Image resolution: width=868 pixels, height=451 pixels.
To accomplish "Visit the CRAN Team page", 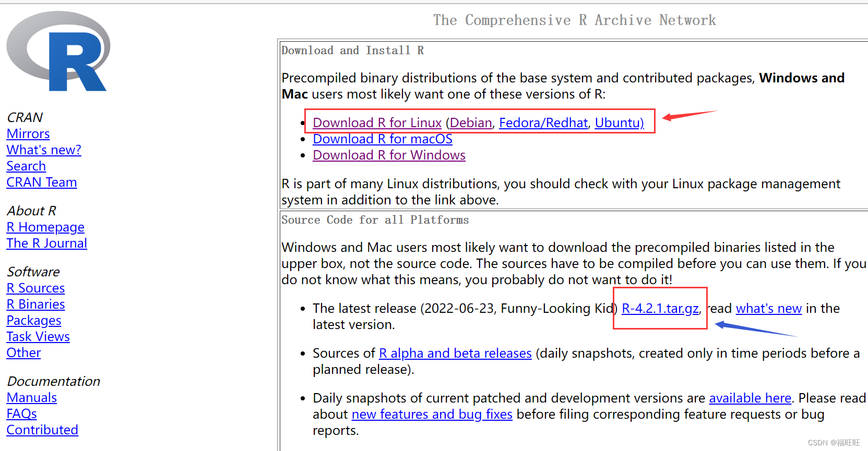I will tap(42, 182).
